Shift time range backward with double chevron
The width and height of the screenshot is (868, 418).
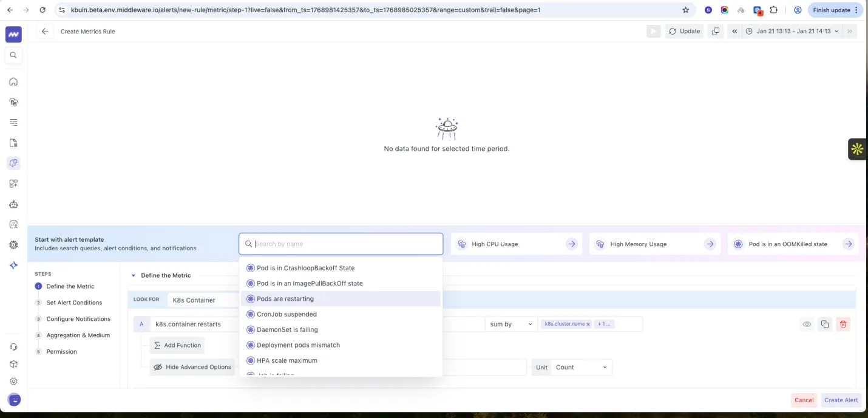coord(734,31)
